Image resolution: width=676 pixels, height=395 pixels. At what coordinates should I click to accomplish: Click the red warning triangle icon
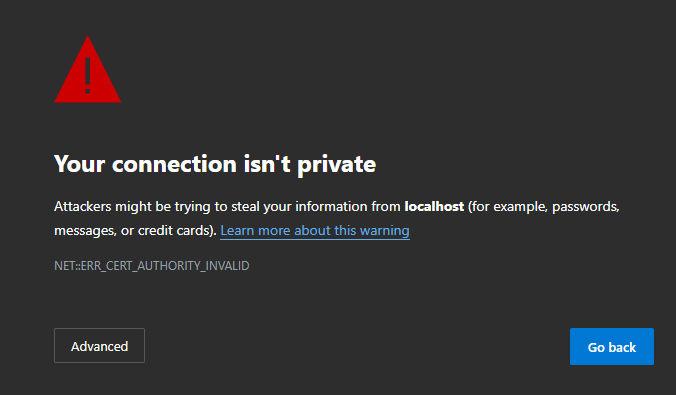click(88, 71)
